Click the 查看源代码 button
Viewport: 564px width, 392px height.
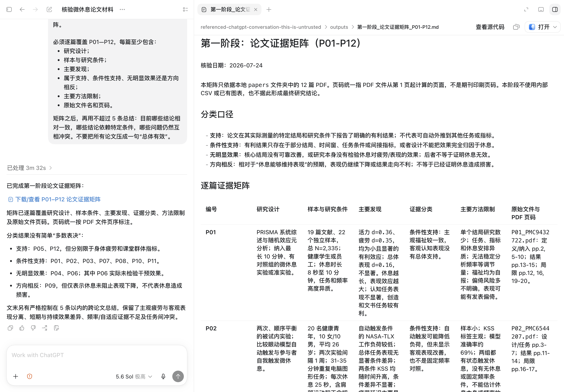(x=490, y=27)
